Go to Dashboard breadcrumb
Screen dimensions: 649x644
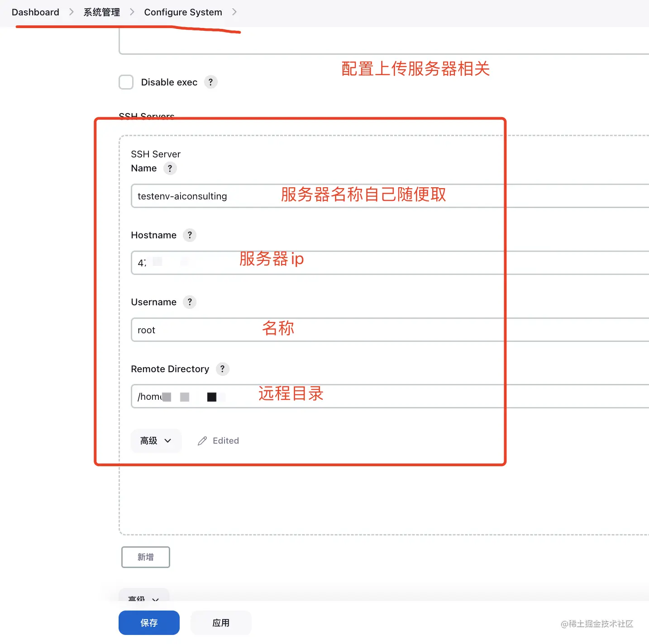pyautogui.click(x=35, y=12)
